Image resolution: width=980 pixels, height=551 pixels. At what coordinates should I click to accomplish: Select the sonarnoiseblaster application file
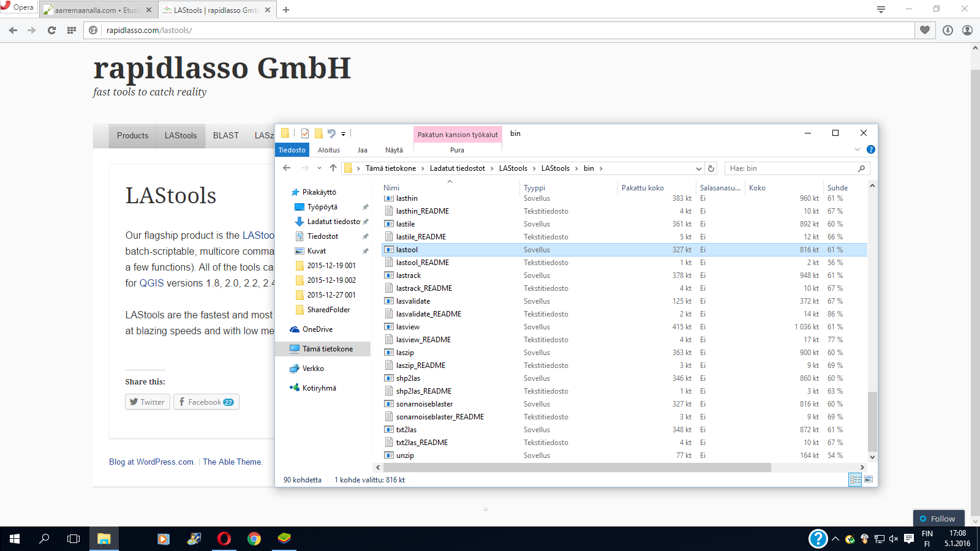tap(424, 404)
